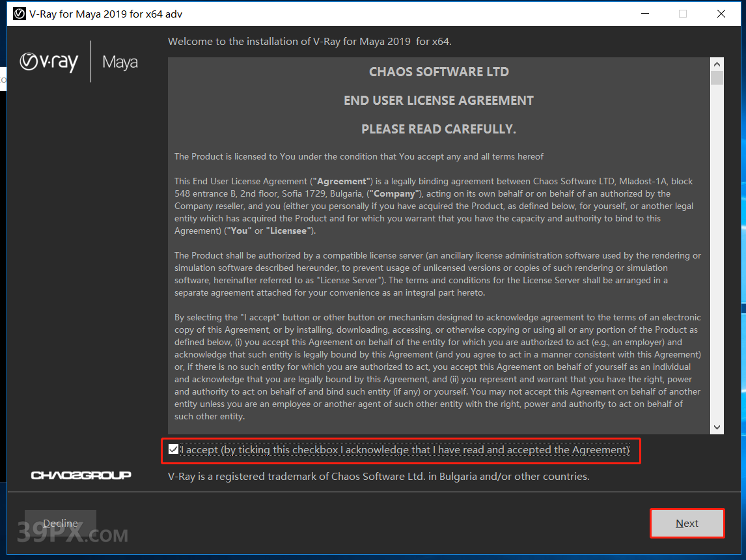This screenshot has height=560, width=746.
Task: Click the Chaos Group logo in the left panel
Action: click(81, 475)
